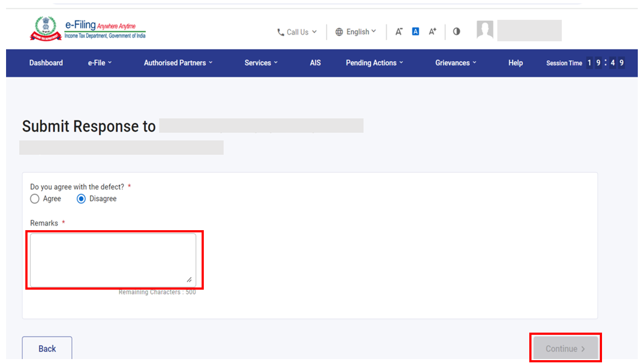Image resolution: width=640 pixels, height=364 pixels.
Task: Go to the Dashboard menu item
Action: click(x=46, y=63)
